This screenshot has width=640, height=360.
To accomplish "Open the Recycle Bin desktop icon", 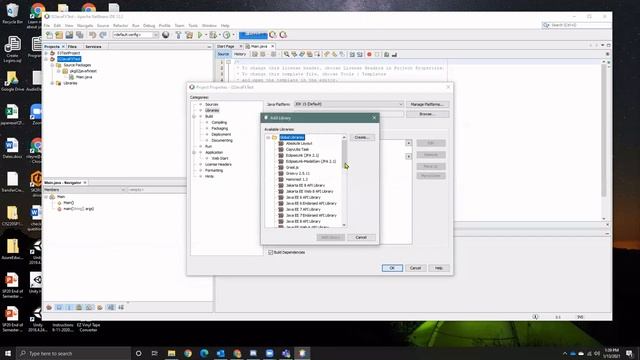I will (12, 13).
